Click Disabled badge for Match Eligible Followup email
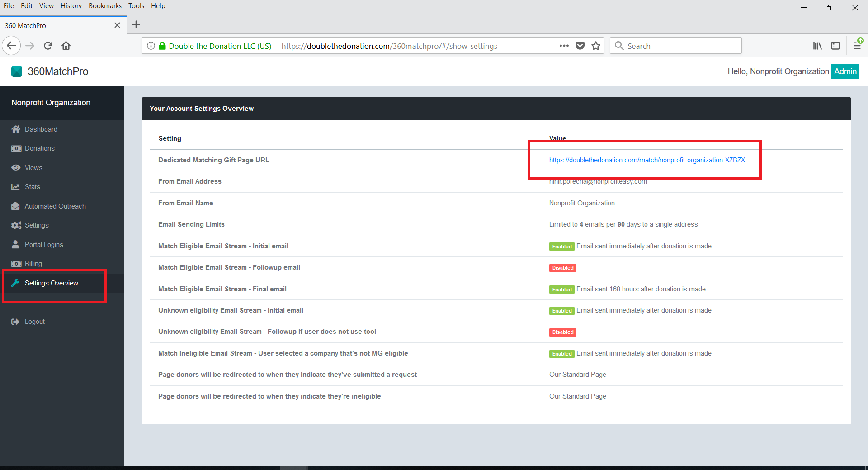 [x=563, y=268]
